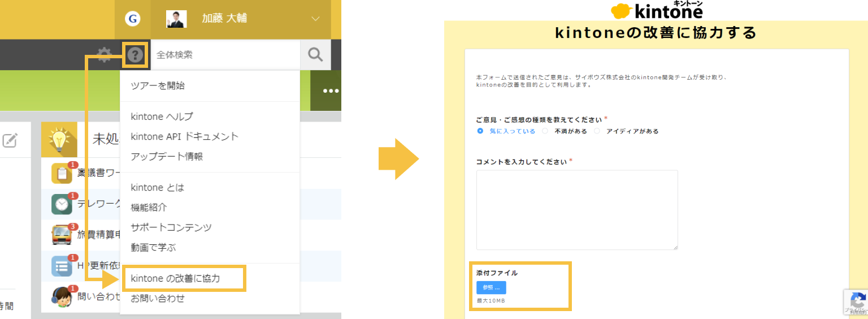Click the Google G icon
The width and height of the screenshot is (868, 319).
[x=133, y=19]
